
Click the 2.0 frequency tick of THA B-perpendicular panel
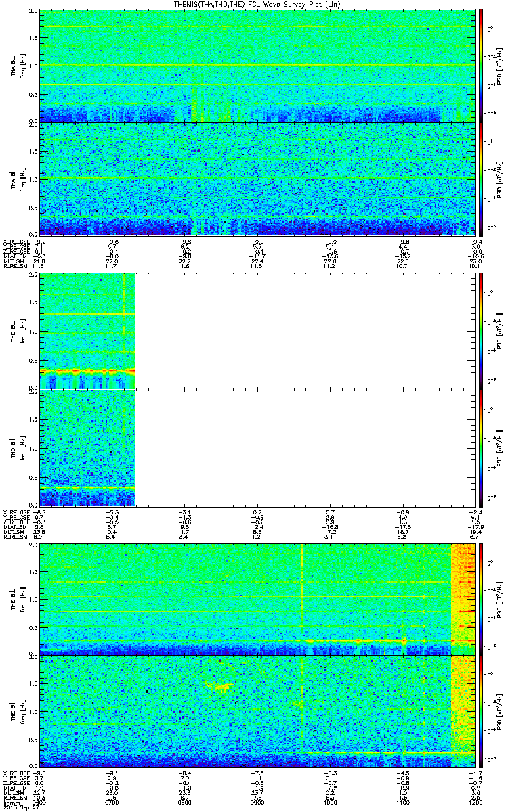tap(34, 12)
